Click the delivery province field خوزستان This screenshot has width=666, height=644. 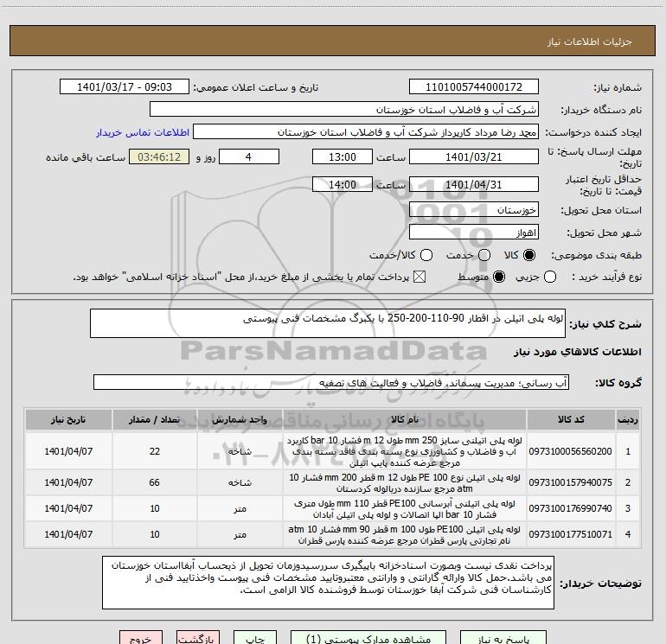[x=474, y=210]
